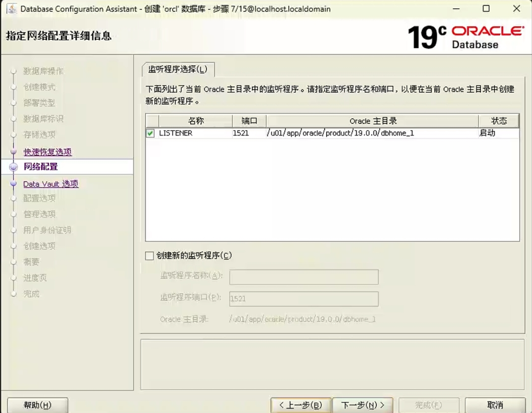This screenshot has height=413, width=532.
Task: Open help with 帮助(H) button
Action: pos(38,405)
